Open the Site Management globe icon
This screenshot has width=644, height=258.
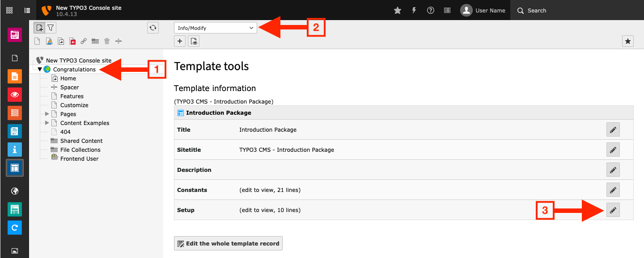click(15, 191)
